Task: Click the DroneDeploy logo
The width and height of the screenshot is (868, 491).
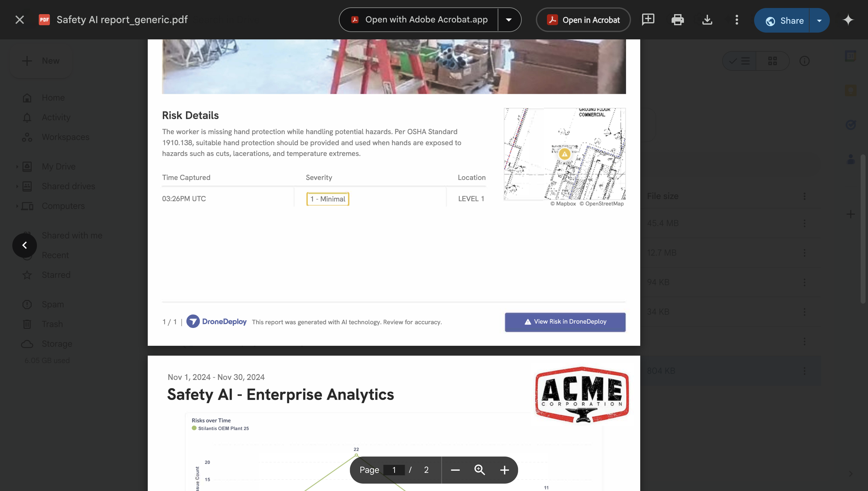Action: pyautogui.click(x=217, y=321)
